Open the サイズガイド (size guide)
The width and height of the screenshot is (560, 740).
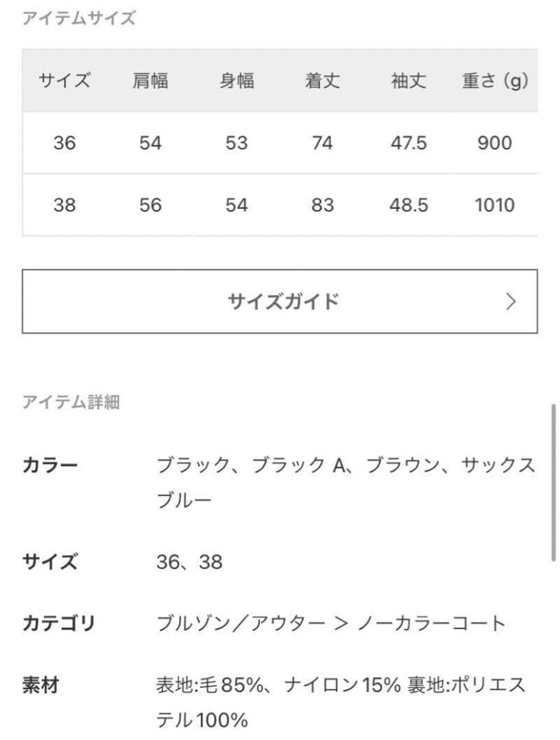coord(281,301)
